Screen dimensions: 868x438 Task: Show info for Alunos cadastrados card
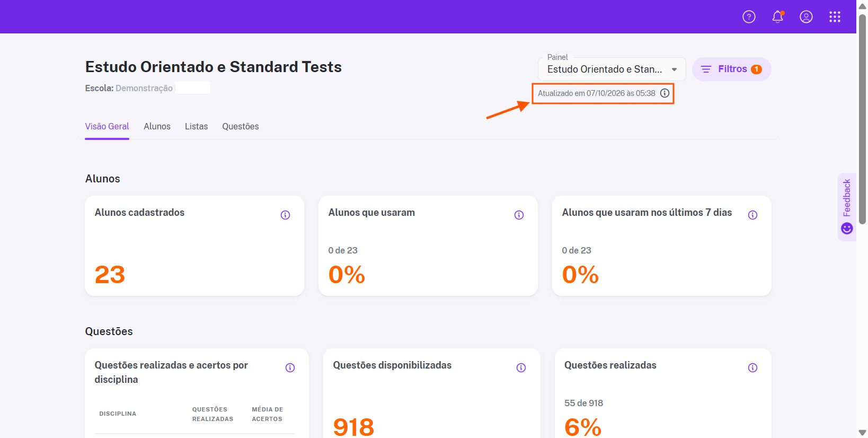point(285,215)
